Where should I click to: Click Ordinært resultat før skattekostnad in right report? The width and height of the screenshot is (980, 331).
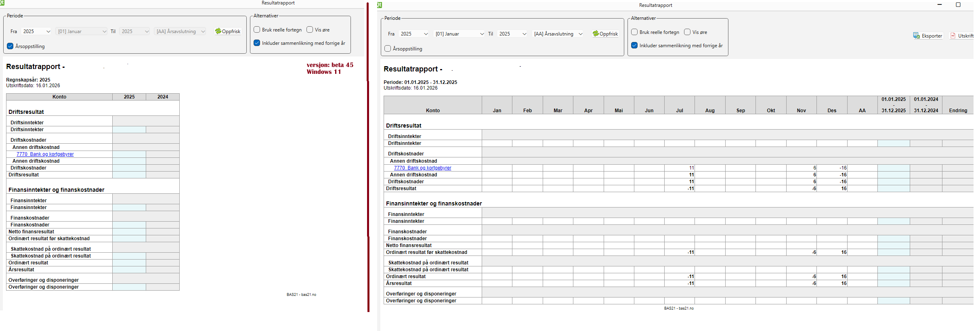(426, 252)
